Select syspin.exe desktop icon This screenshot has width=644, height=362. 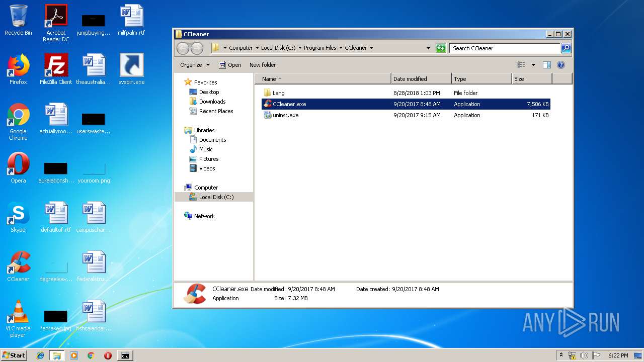point(131,69)
